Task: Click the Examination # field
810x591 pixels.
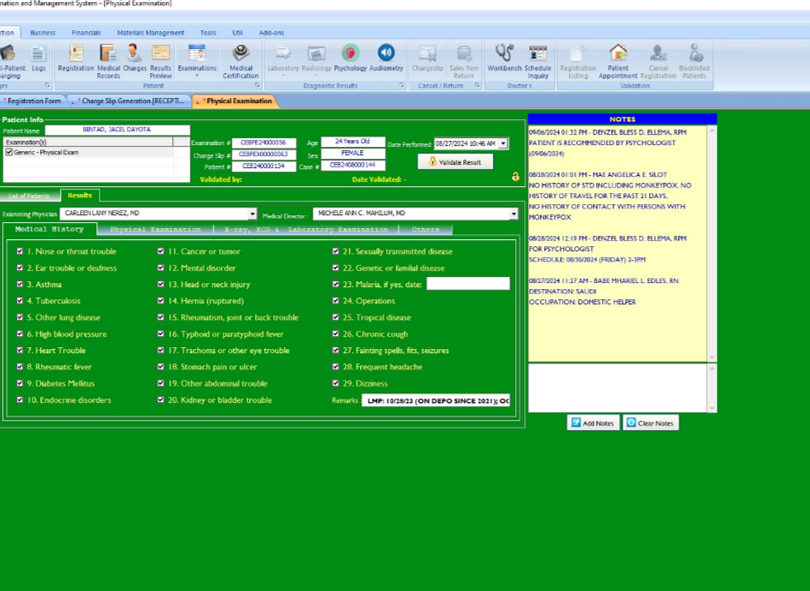Action: point(264,143)
